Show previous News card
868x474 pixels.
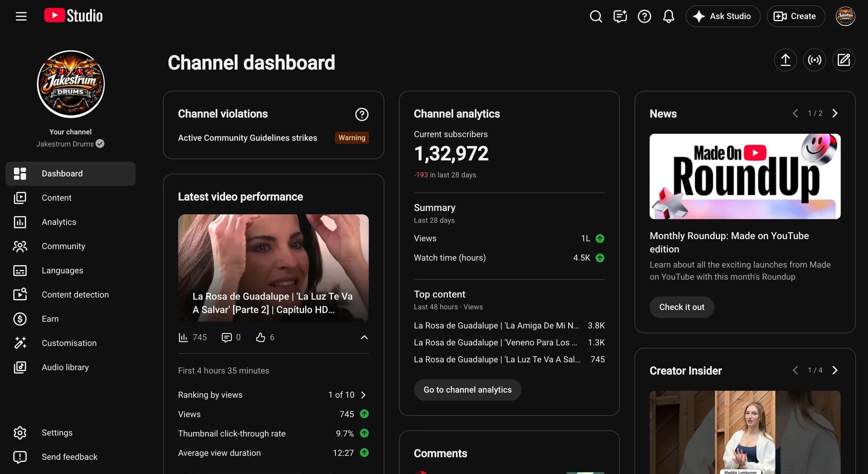(x=795, y=113)
